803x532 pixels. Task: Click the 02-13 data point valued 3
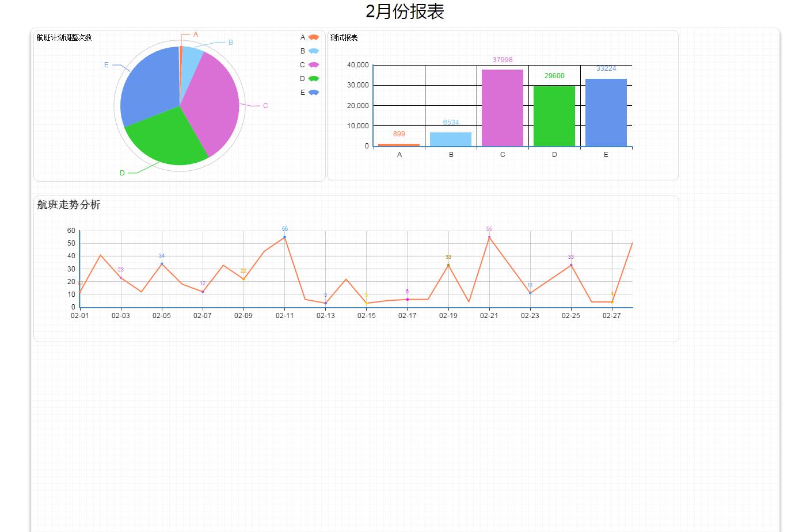tap(325, 303)
